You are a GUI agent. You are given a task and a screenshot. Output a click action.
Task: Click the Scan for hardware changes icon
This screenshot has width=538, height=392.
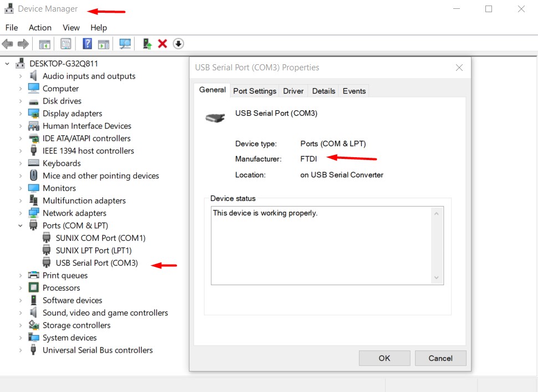tap(125, 44)
